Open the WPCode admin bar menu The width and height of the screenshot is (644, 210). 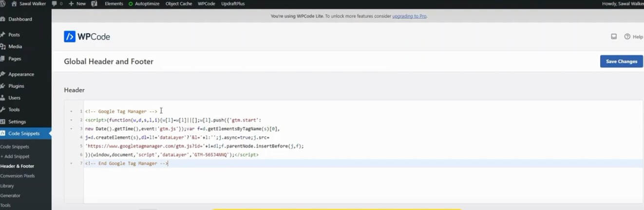pyautogui.click(x=206, y=3)
